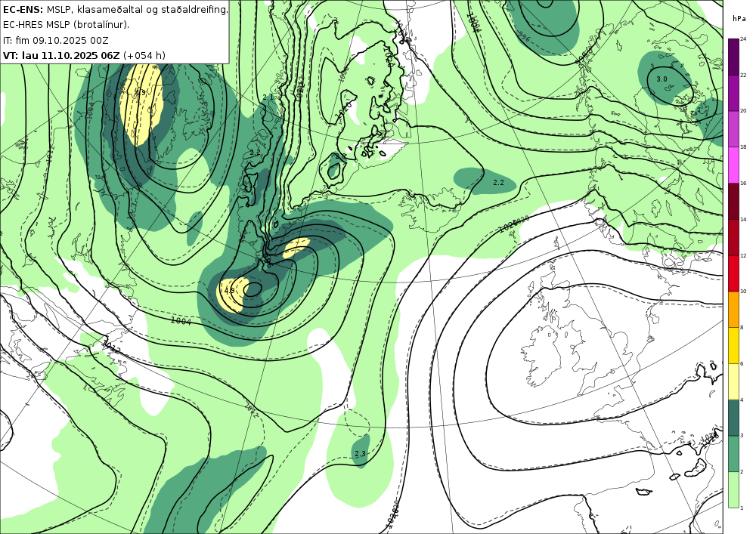The width and height of the screenshot is (756, 534).
Task: Select the orange 8–10 legend swatch
Action: pyautogui.click(x=733, y=309)
